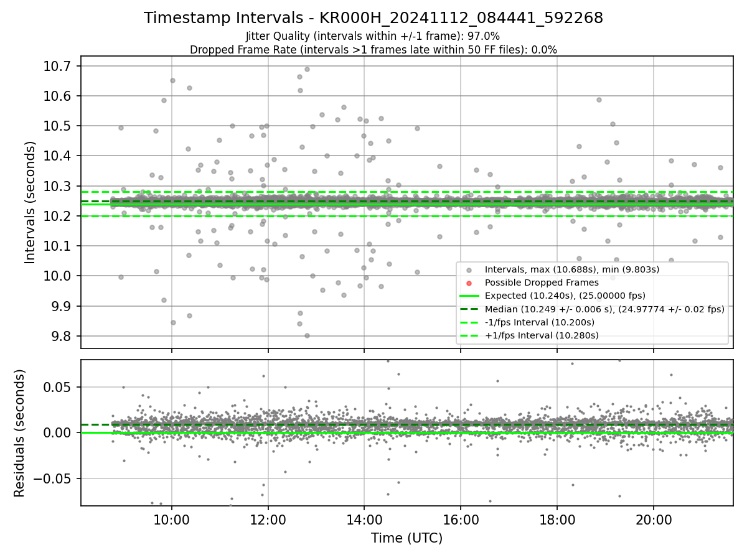This screenshot has width=747, height=560.
Task: Click the 'Intervals (seconds)' y-axis label
Action: [30, 202]
